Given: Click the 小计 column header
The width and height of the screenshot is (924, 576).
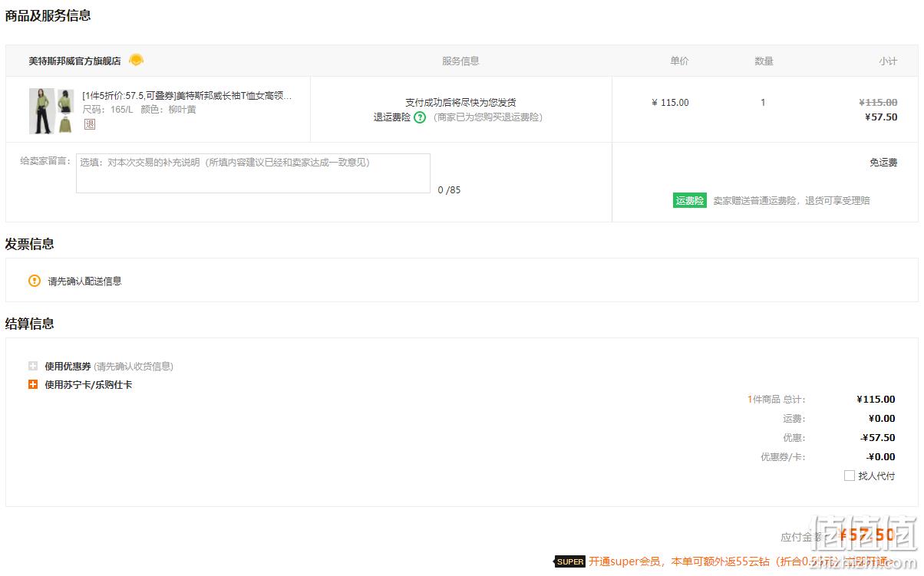Looking at the screenshot, I should 888,61.
